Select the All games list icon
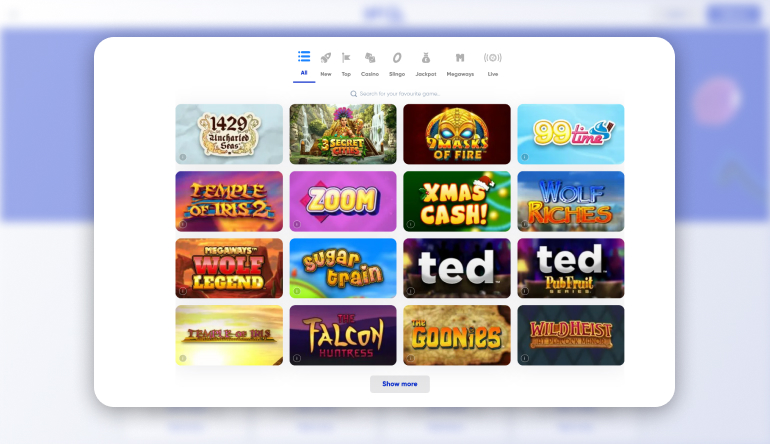 304,56
